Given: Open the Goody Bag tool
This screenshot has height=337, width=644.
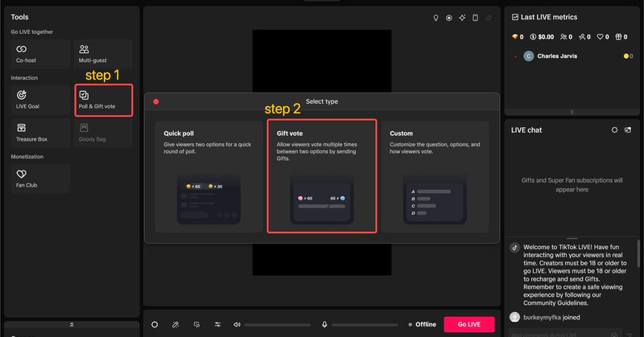Looking at the screenshot, I should 103,133.
